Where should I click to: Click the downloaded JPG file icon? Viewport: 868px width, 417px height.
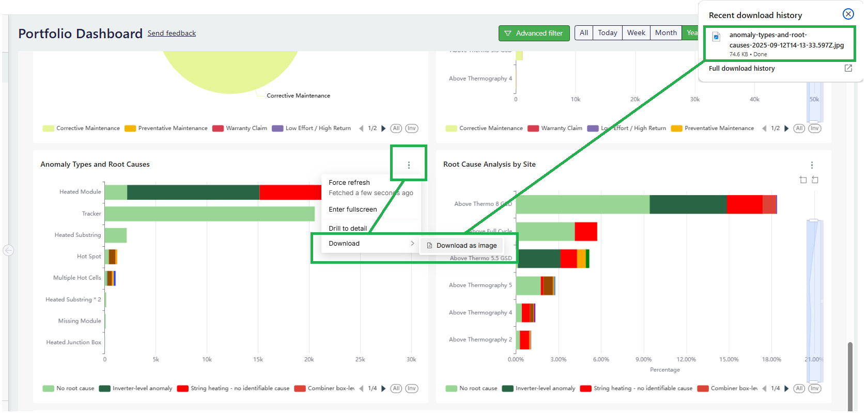pyautogui.click(x=716, y=37)
